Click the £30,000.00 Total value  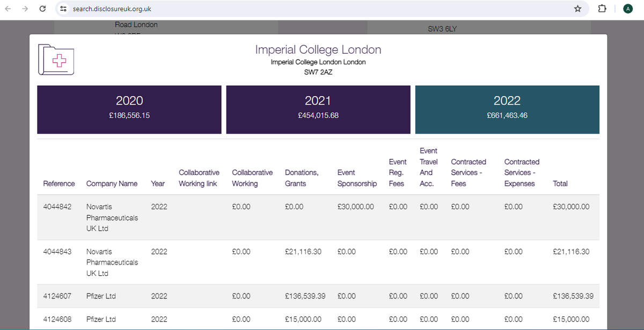pos(571,207)
